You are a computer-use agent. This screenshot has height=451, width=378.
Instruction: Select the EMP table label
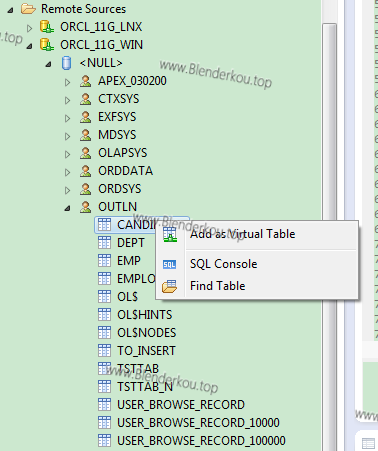129,261
